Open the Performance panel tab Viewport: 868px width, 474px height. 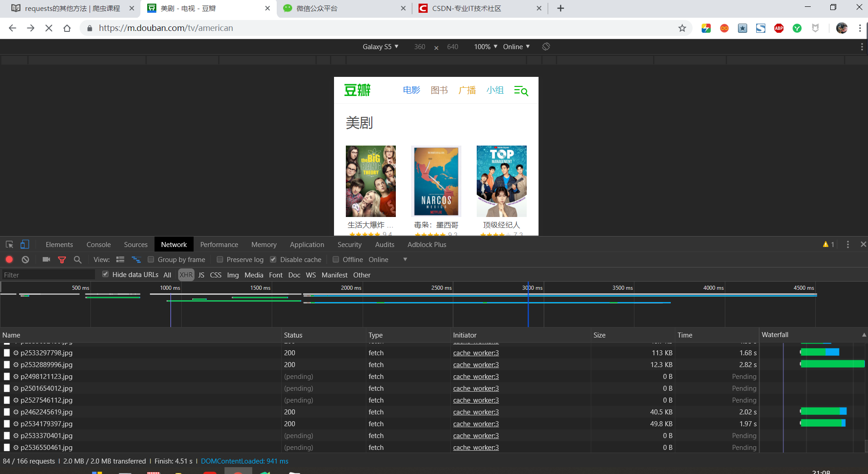click(x=219, y=244)
